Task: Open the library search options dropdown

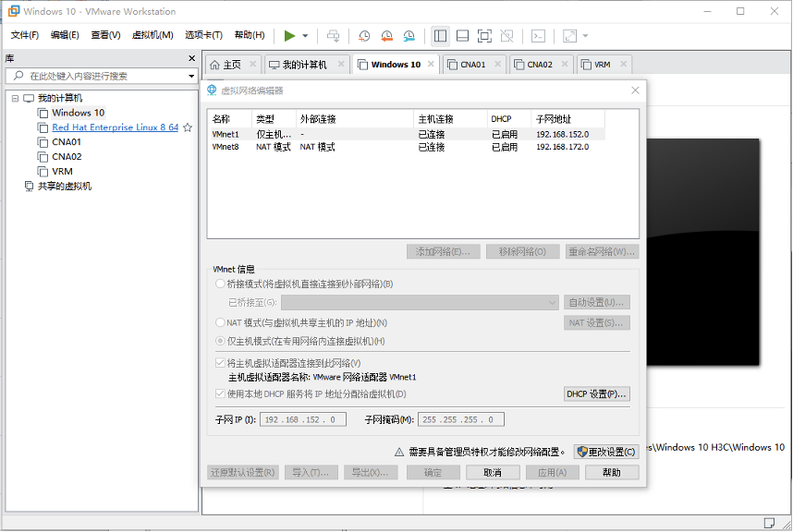Action: point(191,77)
